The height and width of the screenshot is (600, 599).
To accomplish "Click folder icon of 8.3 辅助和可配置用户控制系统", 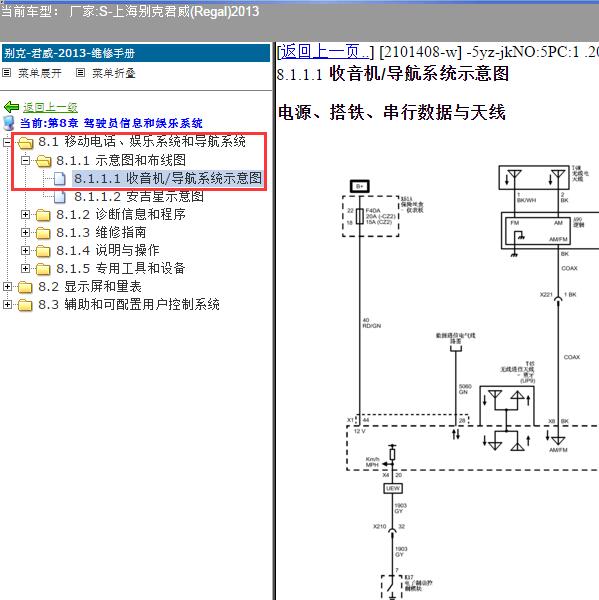I will pos(25,305).
